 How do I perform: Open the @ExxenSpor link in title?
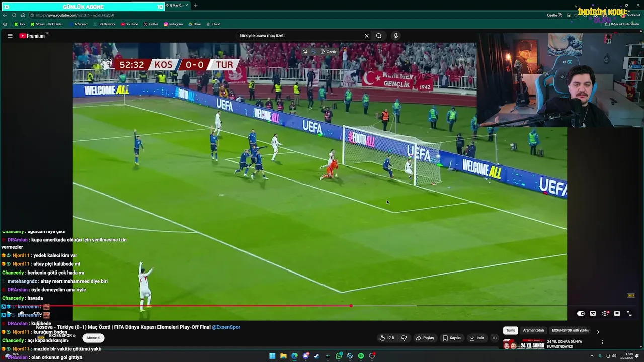click(x=226, y=327)
